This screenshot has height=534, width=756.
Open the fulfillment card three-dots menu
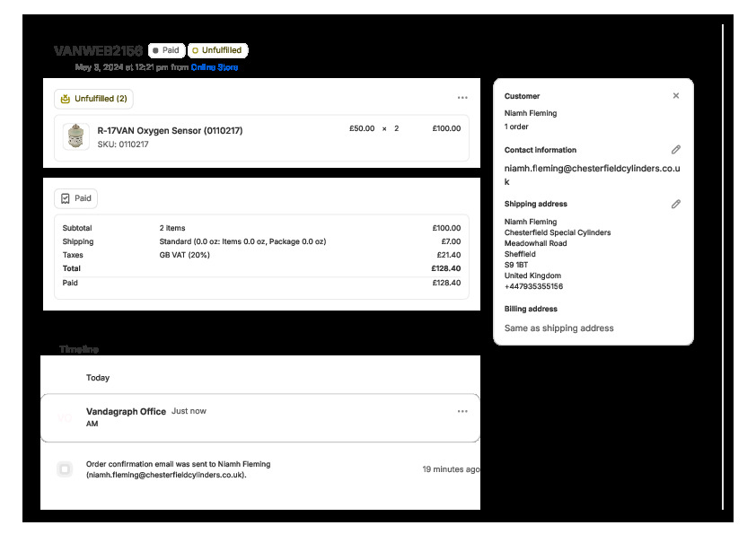point(462,98)
